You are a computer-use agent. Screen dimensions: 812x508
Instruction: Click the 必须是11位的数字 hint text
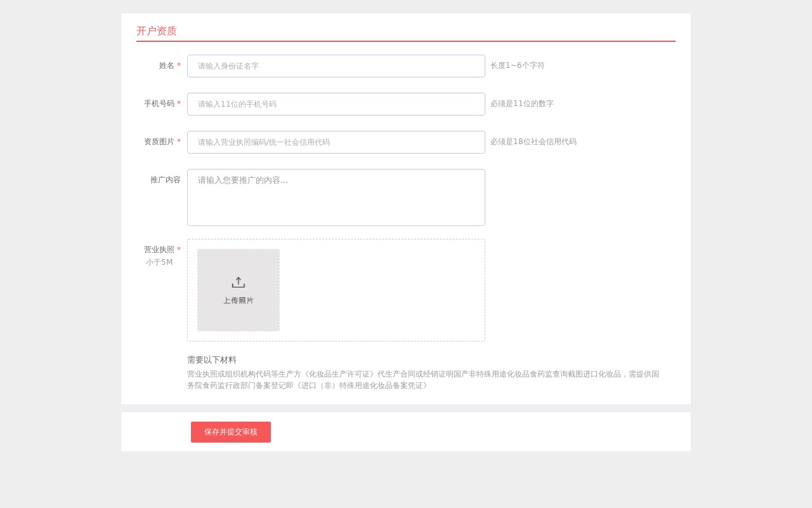click(x=522, y=104)
